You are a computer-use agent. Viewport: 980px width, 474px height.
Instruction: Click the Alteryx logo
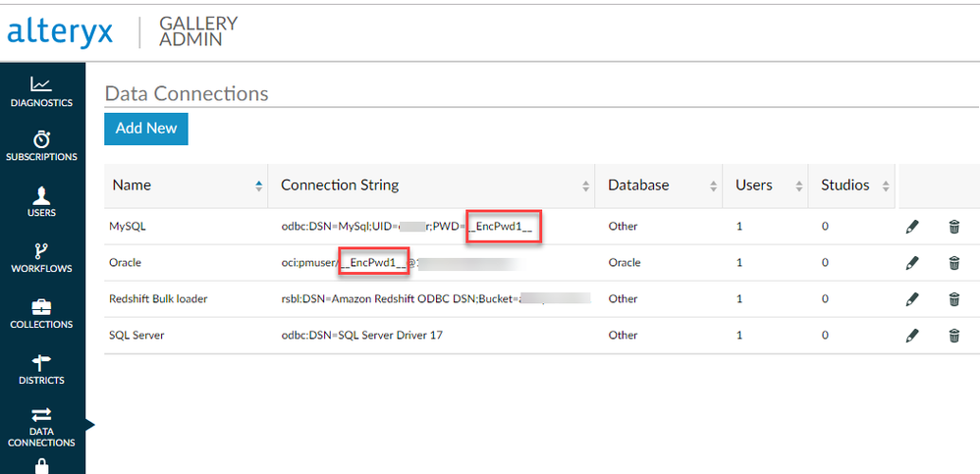tap(60, 31)
